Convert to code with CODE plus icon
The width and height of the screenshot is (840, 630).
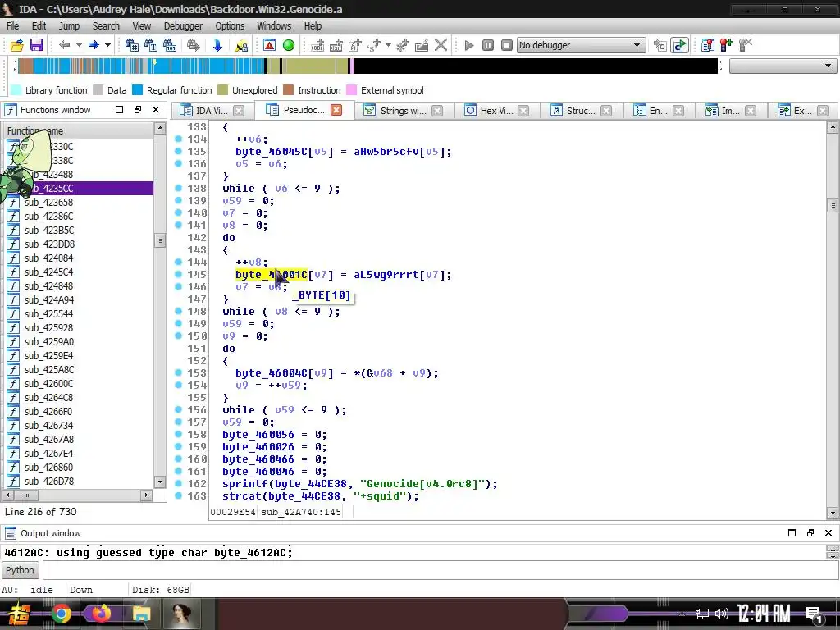tap(317, 45)
